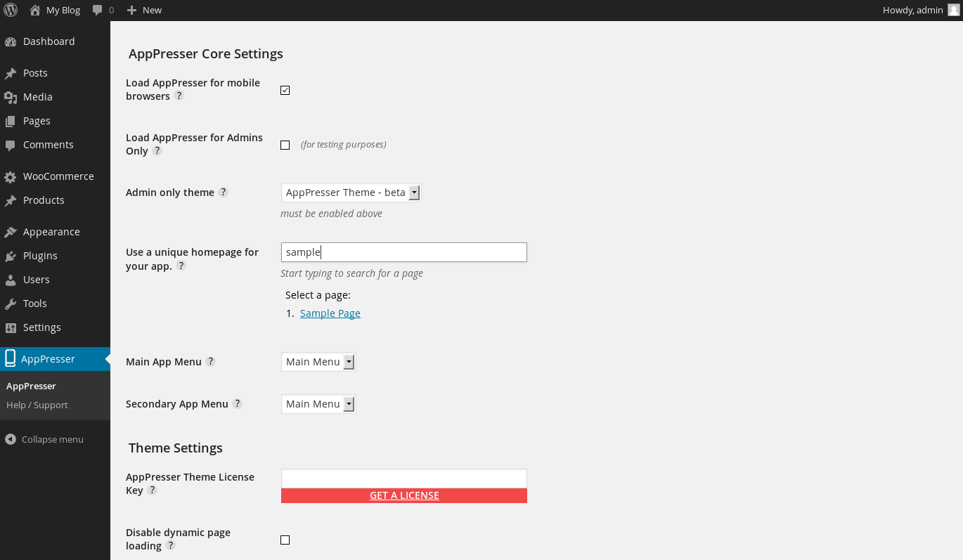
Task: Click the AppPresser phone icon
Action: tap(10, 358)
